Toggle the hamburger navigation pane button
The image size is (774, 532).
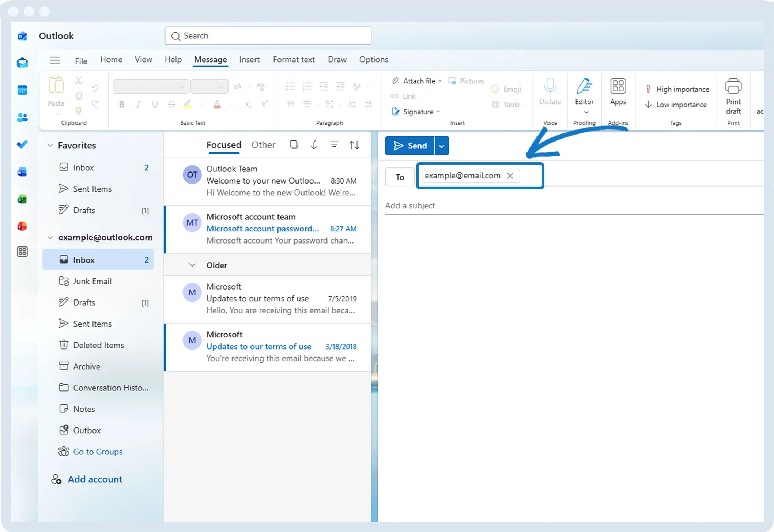tap(55, 60)
